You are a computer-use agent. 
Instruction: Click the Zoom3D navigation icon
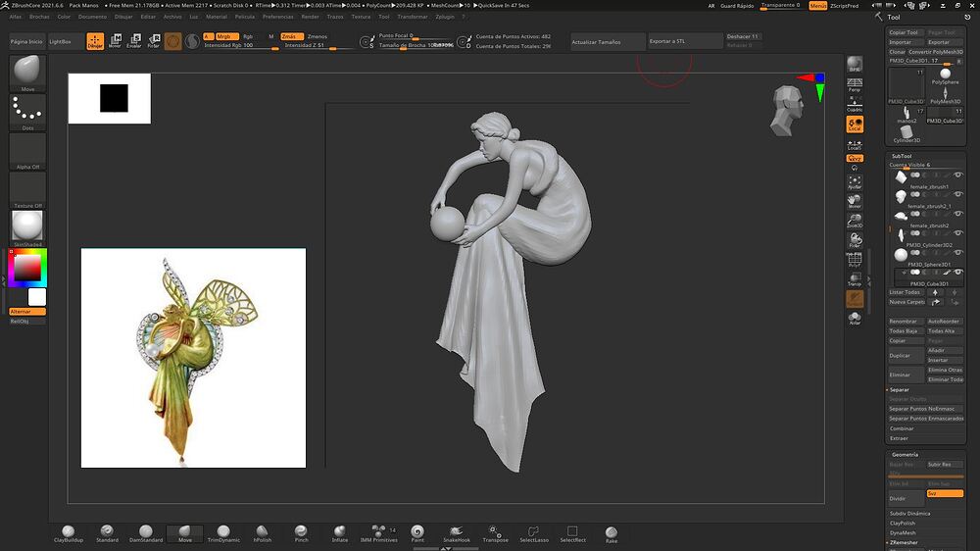855,221
